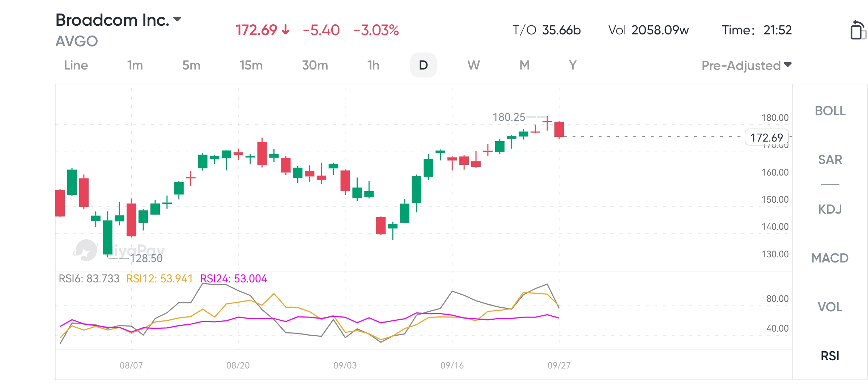The height and width of the screenshot is (391, 868).
Task: Click the 09/27 date axis label
Action: pos(559,365)
